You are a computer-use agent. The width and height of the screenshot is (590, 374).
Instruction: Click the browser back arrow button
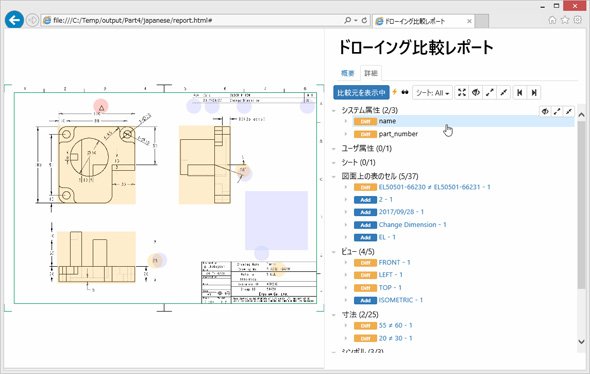[x=14, y=20]
